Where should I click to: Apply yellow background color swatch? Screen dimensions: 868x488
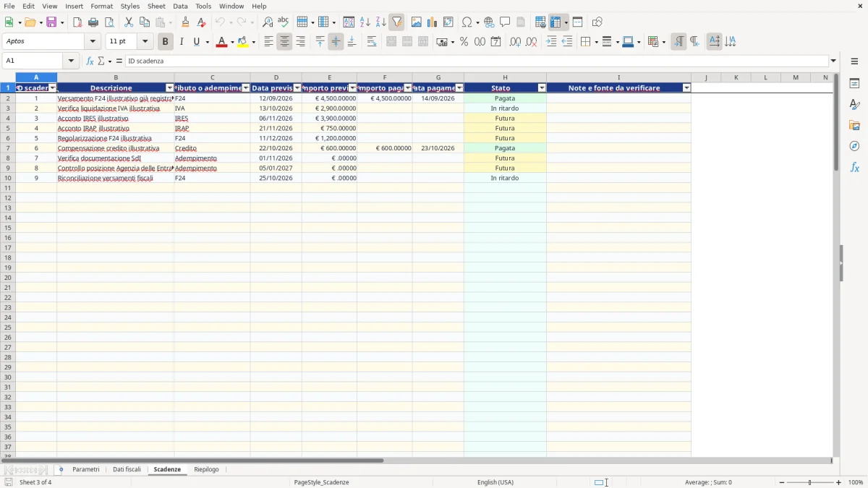point(243,42)
